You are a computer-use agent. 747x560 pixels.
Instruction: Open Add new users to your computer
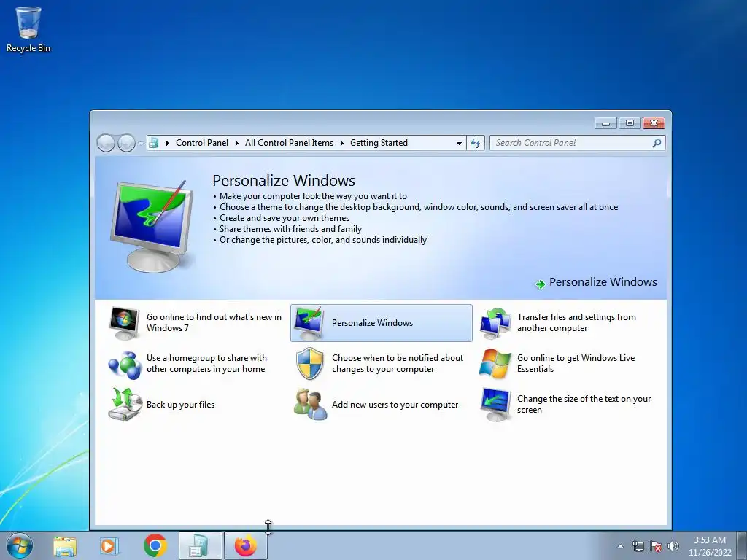395,404
